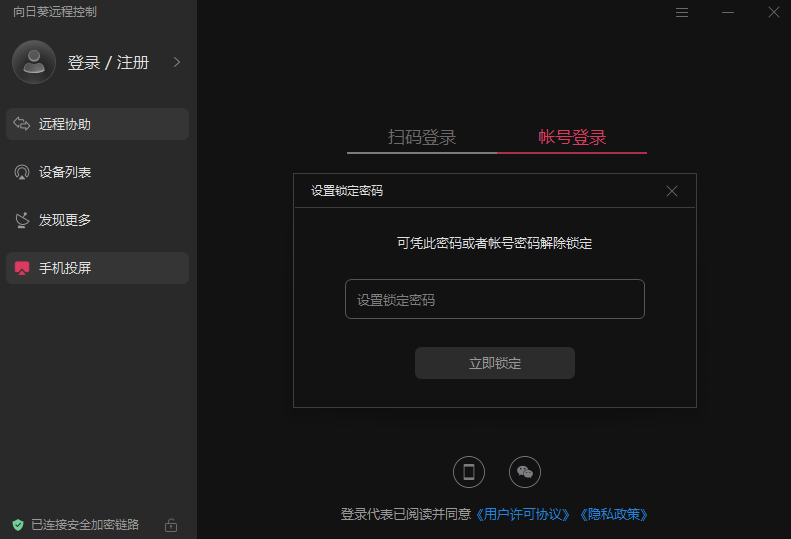Open the 登录 / 注册 login link

tap(108, 63)
